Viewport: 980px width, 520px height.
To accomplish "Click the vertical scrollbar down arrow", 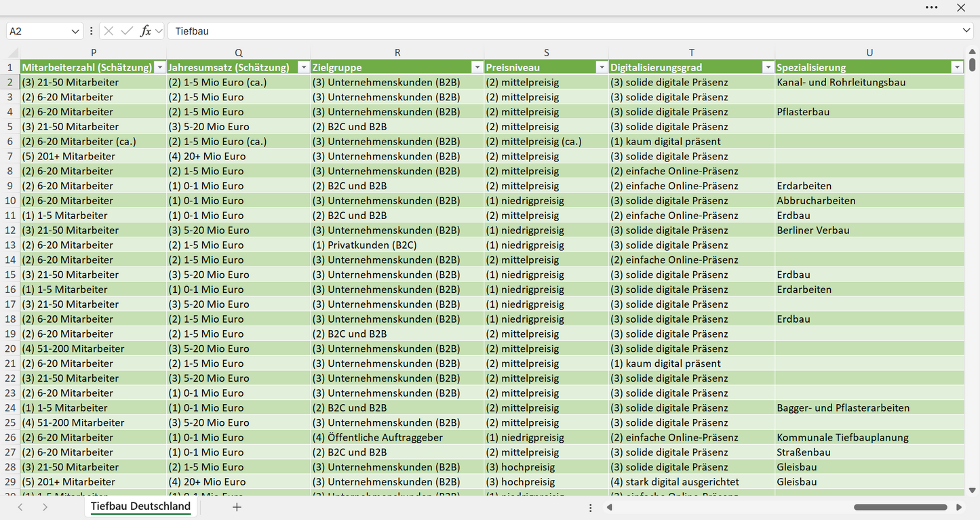I will click(973, 490).
